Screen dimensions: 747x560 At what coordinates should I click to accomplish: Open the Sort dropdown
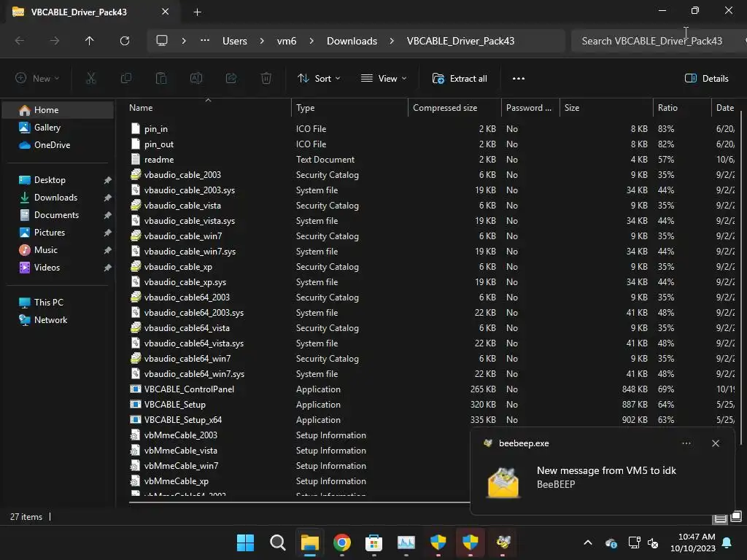coord(319,79)
